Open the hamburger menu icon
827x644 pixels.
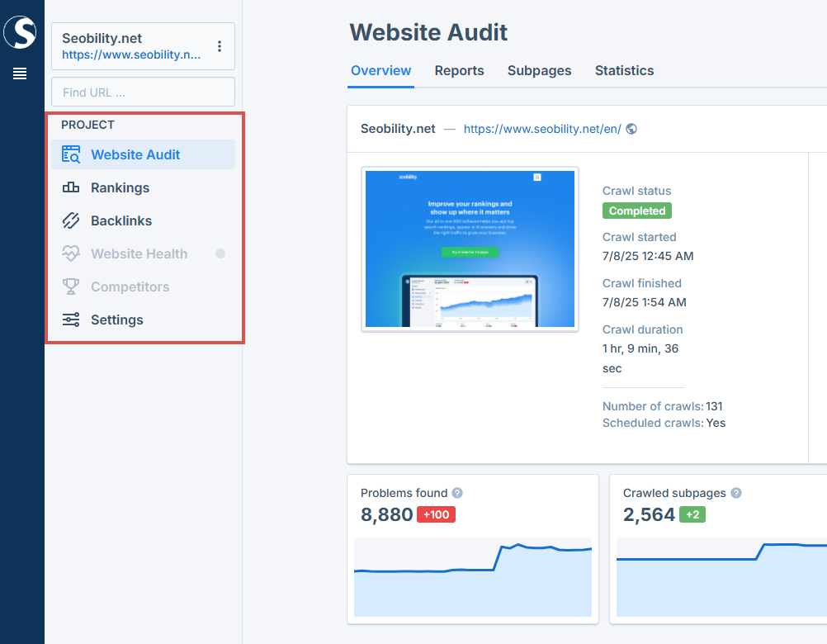coord(20,73)
